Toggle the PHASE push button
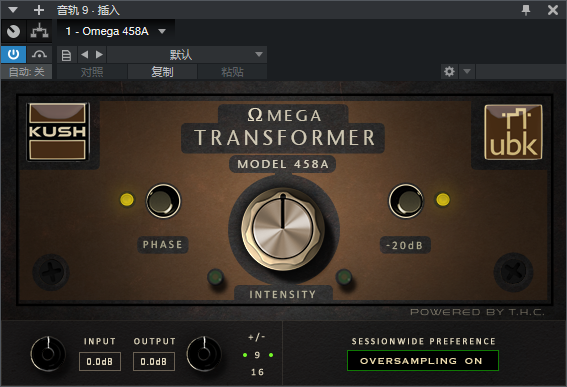The width and height of the screenshot is (567, 387). click(163, 201)
